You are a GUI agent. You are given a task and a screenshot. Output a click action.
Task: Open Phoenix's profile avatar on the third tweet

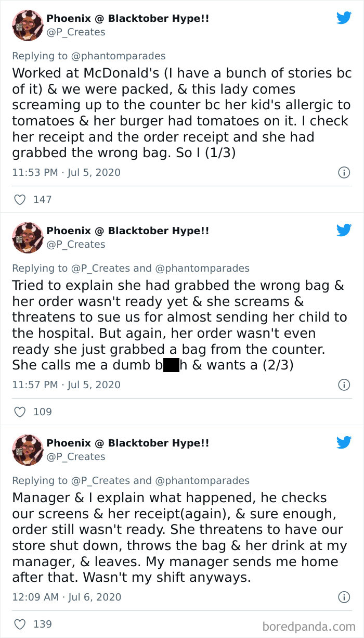coord(27,450)
